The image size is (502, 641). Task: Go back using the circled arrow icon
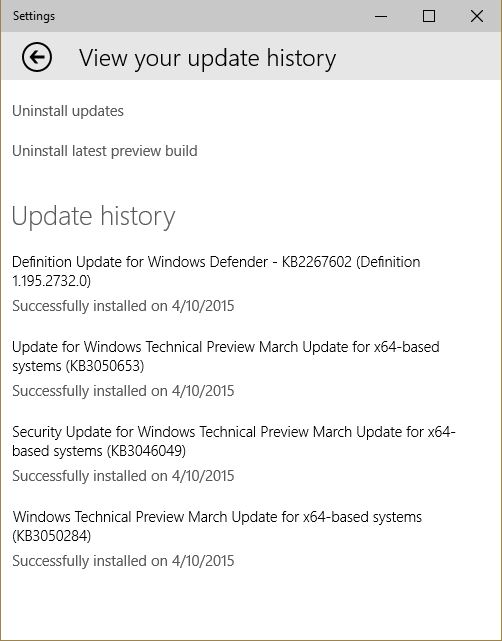coord(37,57)
